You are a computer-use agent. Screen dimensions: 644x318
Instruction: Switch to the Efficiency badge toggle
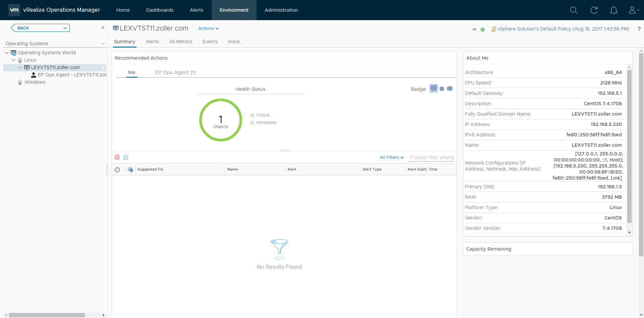pos(450,89)
